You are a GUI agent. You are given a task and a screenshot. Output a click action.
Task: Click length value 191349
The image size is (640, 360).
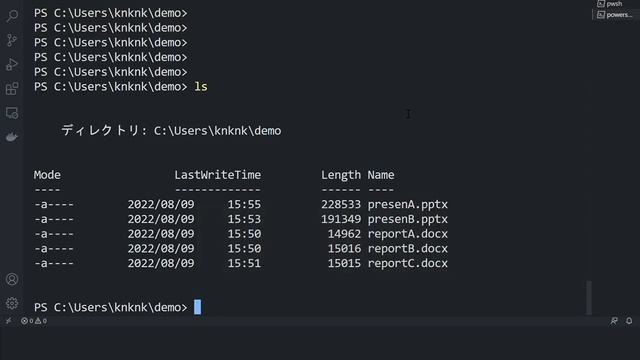(x=341, y=219)
